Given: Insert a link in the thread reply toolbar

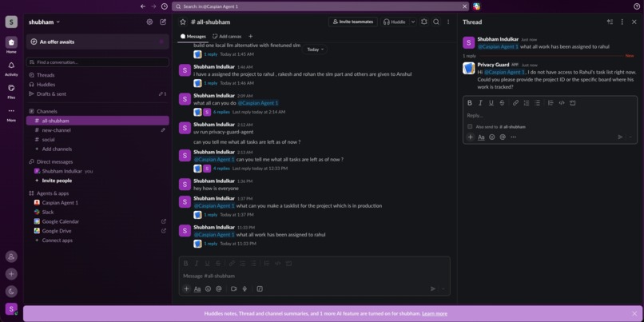Looking at the screenshot, I should tap(515, 103).
